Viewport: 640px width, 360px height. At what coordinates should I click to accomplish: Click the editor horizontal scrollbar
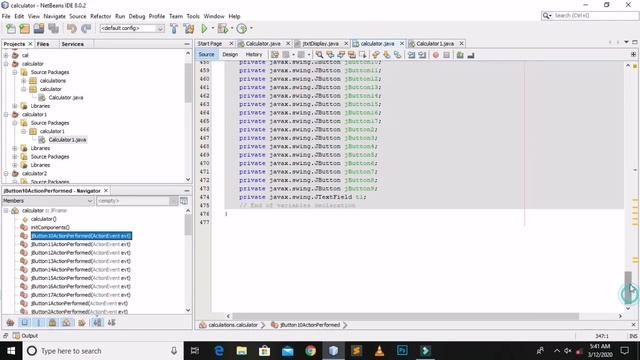coord(405,316)
